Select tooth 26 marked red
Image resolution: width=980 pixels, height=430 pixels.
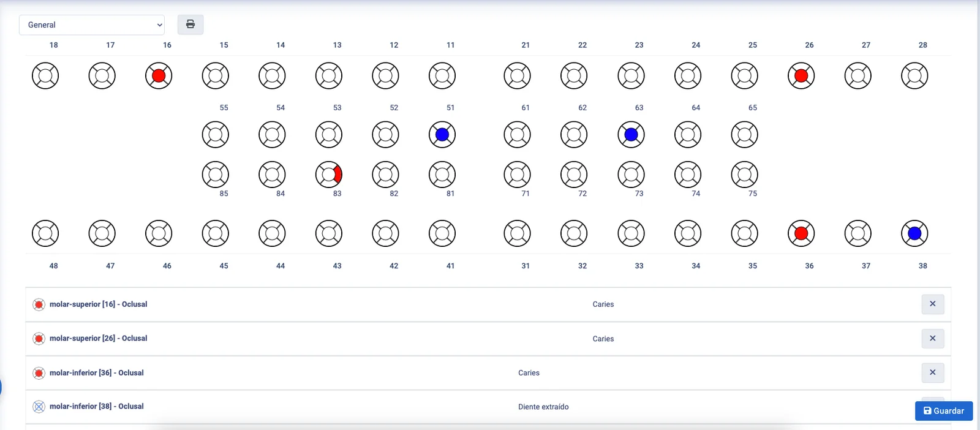pyautogui.click(x=801, y=76)
